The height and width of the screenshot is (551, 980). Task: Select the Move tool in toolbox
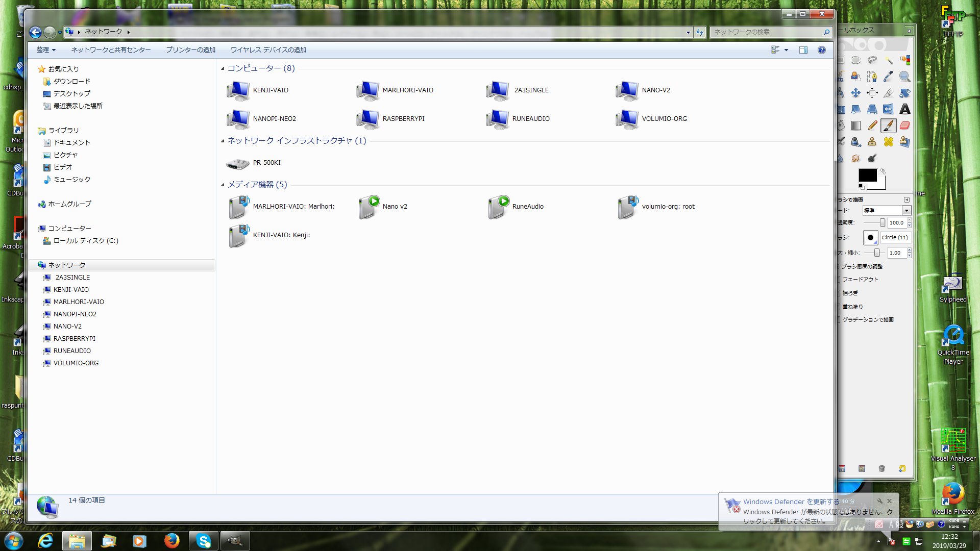click(x=856, y=93)
